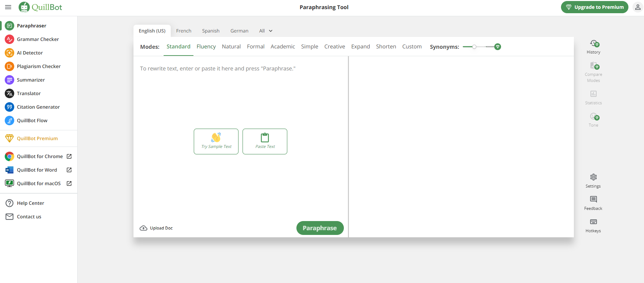The height and width of the screenshot is (283, 644).
Task: Expand the All languages dropdown
Action: (266, 31)
